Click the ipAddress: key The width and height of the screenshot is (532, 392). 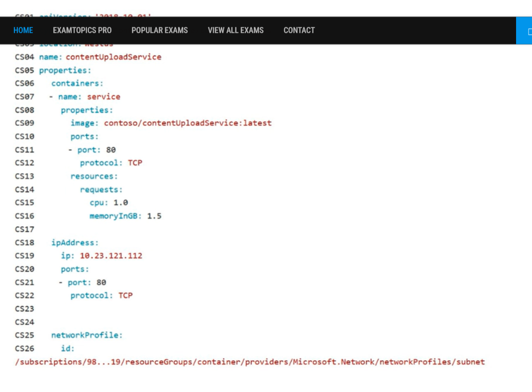coord(75,243)
